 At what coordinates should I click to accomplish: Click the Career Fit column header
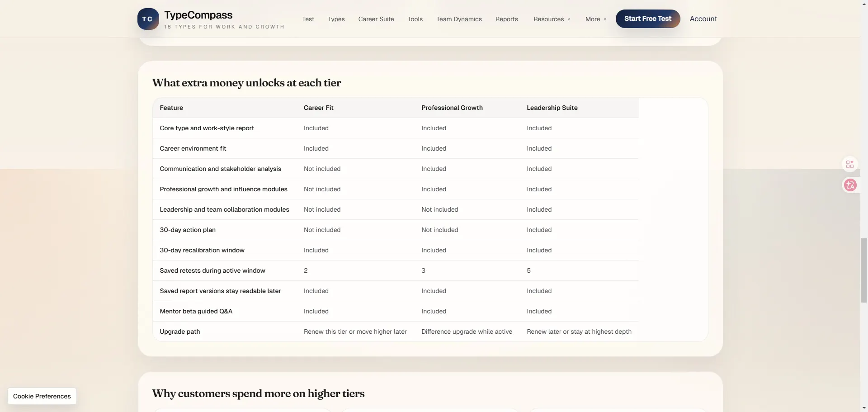click(x=318, y=108)
